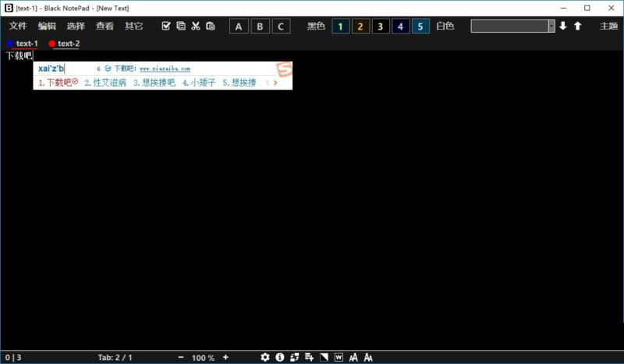Click the Copy icon in toolbar
The height and width of the screenshot is (364, 624).
coord(181,26)
